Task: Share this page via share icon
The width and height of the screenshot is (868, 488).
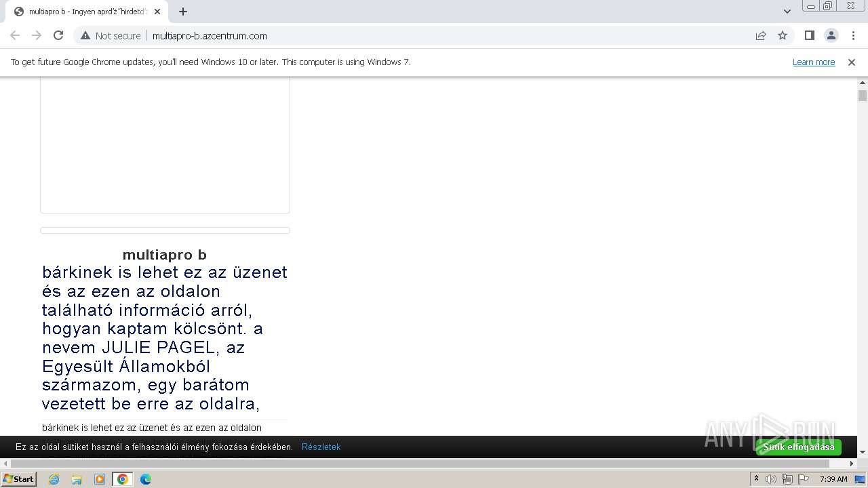Action: click(761, 36)
